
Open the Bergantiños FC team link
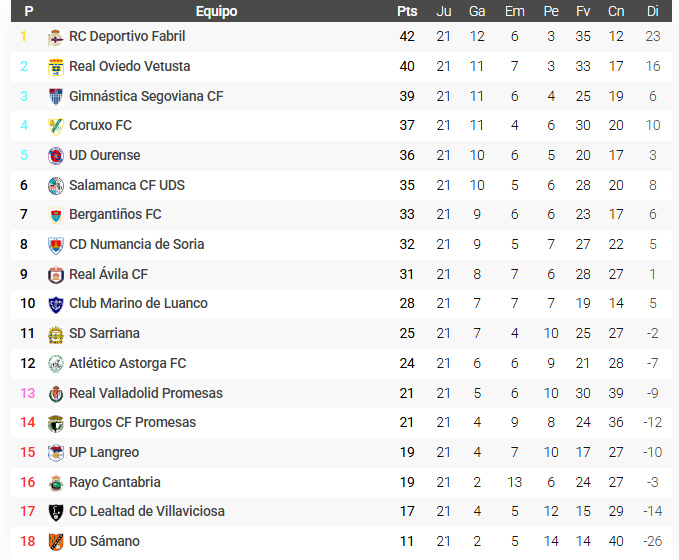coord(115,214)
